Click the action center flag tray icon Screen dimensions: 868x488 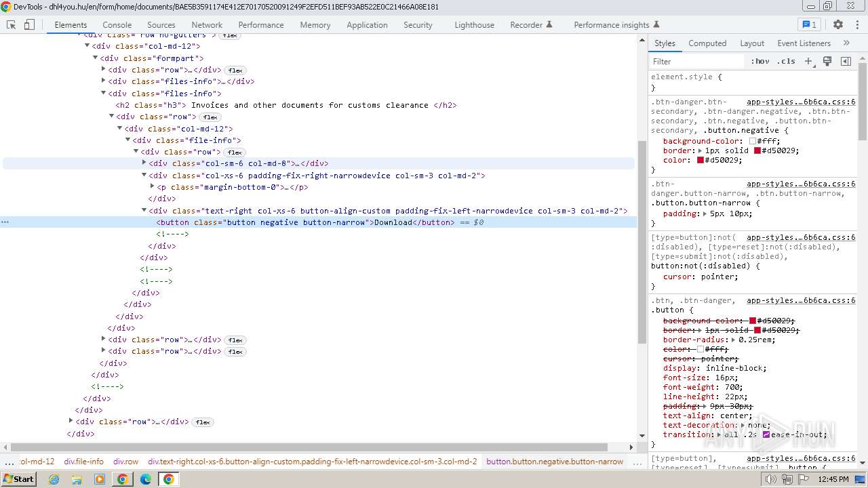802,479
